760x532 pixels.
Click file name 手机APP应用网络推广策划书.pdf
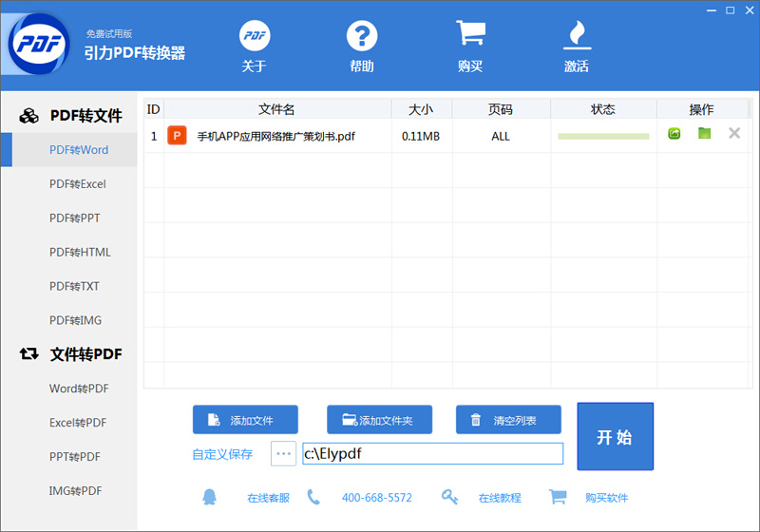pyautogui.click(x=275, y=136)
